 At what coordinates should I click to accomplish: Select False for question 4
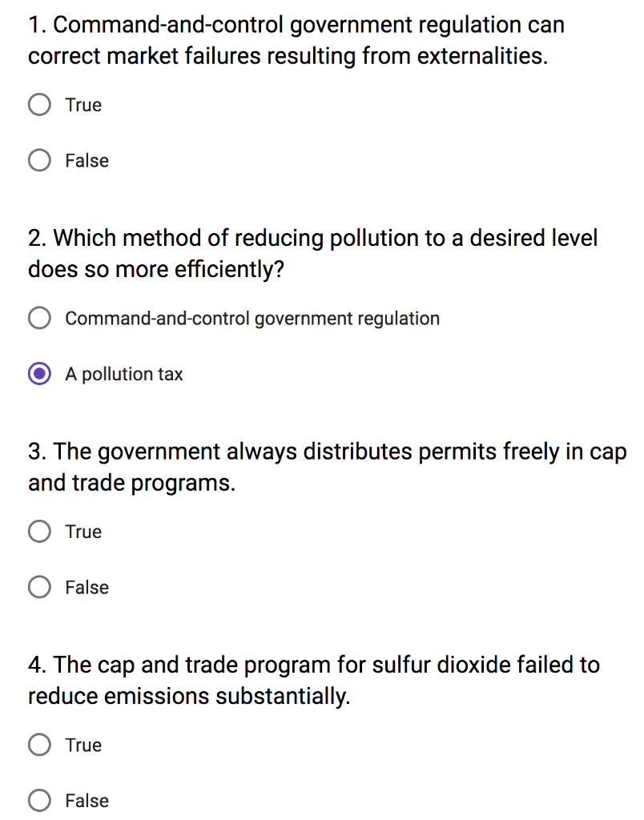tap(38, 800)
